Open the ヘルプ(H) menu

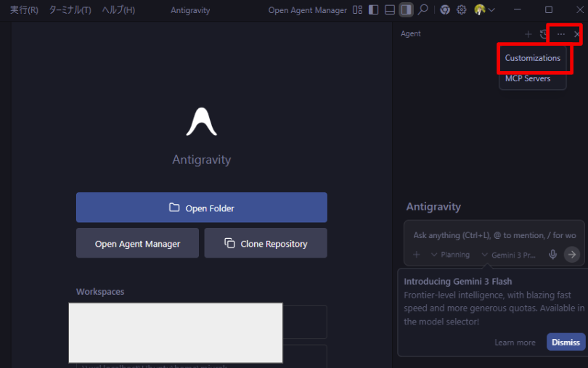118,10
